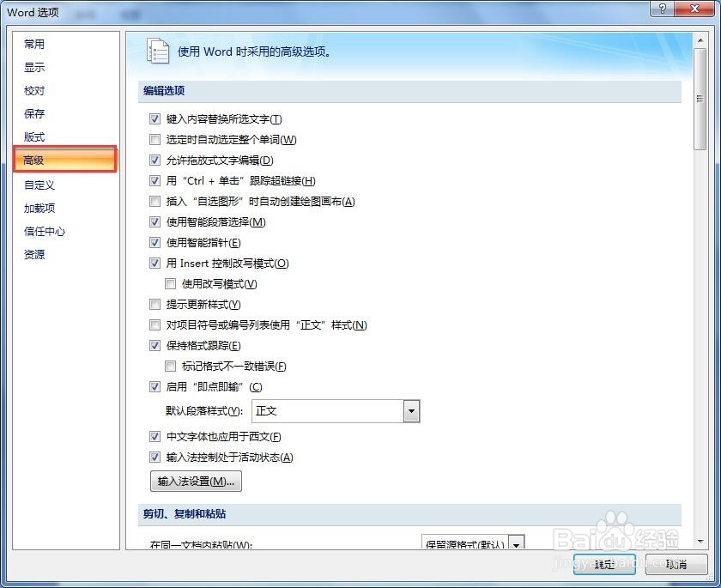Click the 取消 button

[x=676, y=564]
